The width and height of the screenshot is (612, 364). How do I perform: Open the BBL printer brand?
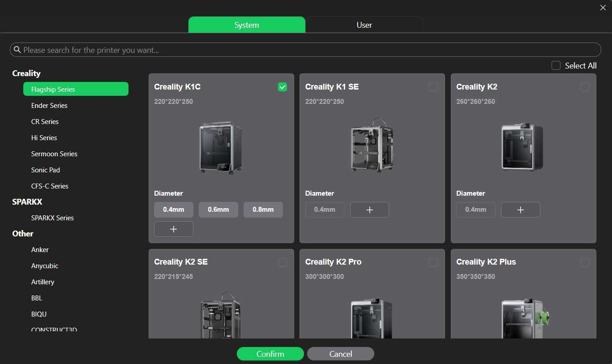click(x=37, y=298)
